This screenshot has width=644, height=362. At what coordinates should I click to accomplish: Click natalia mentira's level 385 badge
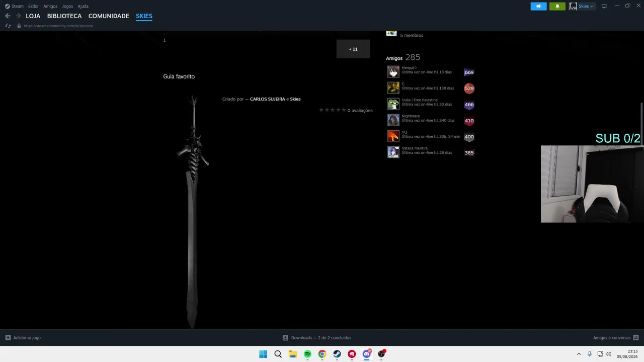coord(469,153)
